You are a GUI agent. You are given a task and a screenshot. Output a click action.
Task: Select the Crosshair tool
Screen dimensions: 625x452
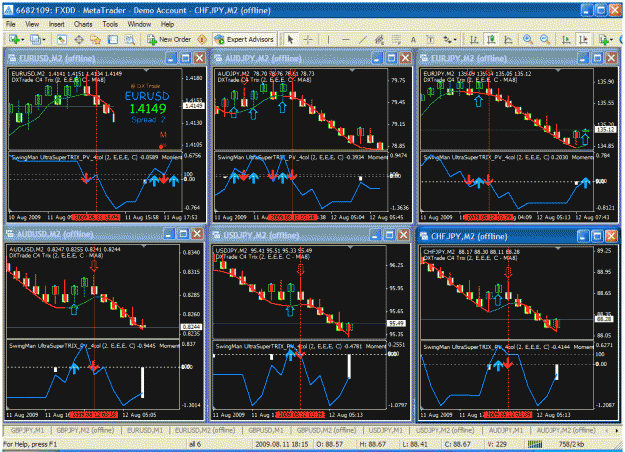[x=308, y=39]
